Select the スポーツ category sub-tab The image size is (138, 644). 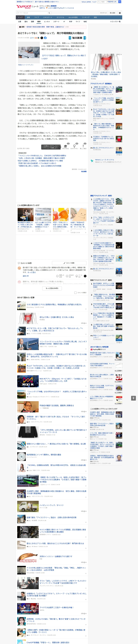[56, 22]
